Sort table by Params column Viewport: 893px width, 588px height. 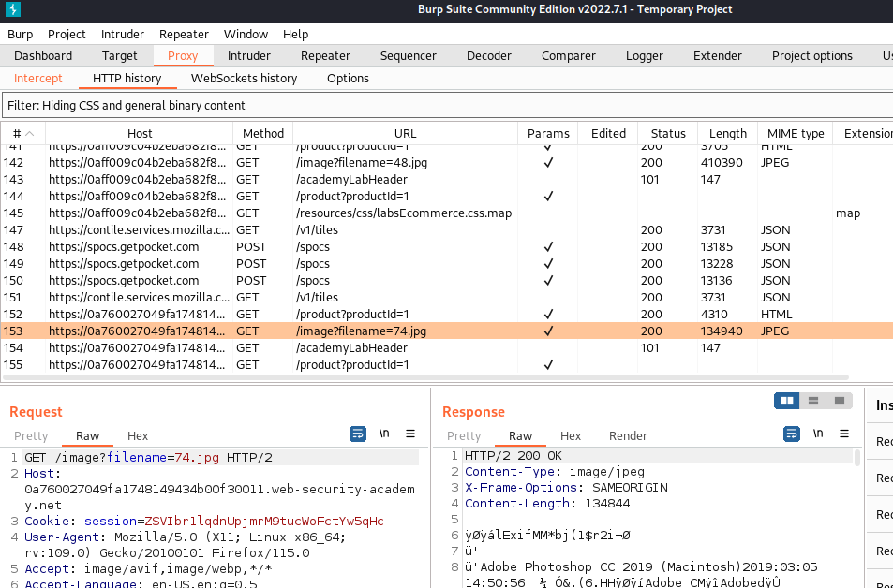tap(548, 133)
